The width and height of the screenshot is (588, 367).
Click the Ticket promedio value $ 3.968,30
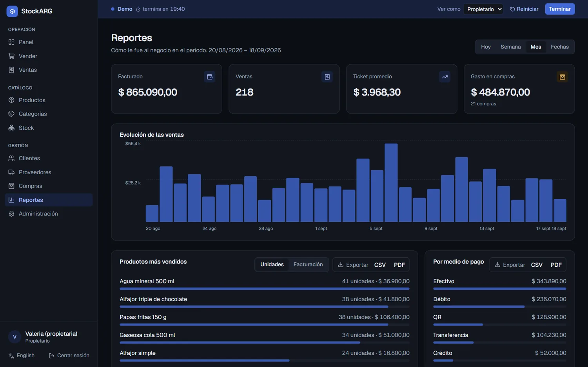click(377, 92)
